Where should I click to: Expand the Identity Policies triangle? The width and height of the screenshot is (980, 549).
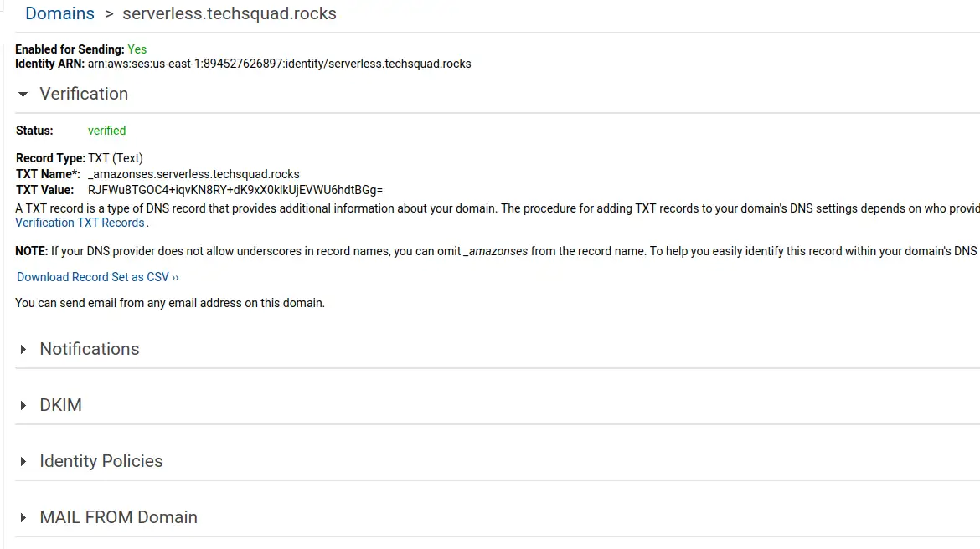point(23,462)
